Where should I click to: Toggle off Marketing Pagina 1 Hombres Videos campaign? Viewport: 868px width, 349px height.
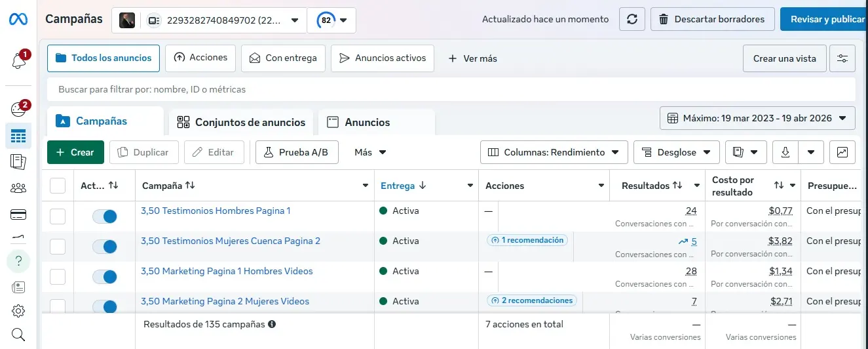tap(105, 277)
